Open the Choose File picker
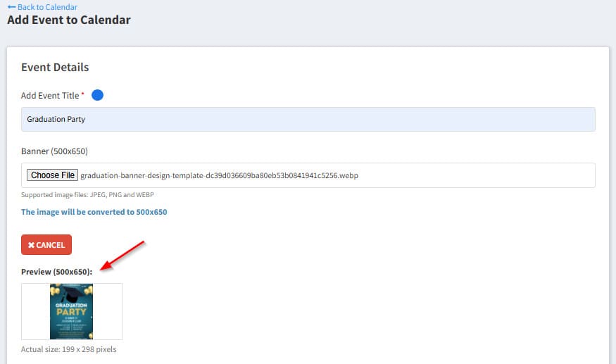The width and height of the screenshot is (616, 364). [x=52, y=175]
